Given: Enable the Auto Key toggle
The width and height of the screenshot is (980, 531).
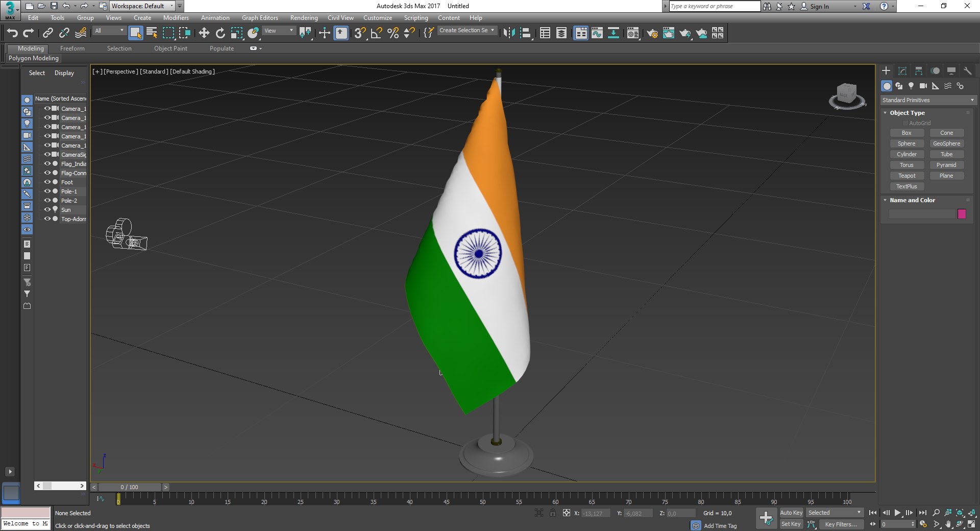Looking at the screenshot, I should (791, 513).
